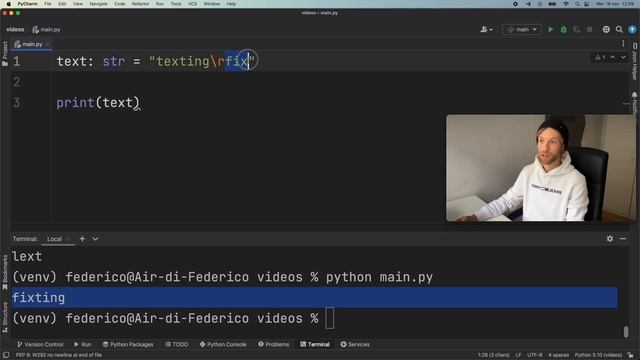The width and height of the screenshot is (640, 360).
Task: Add a new terminal session
Action: click(x=82, y=239)
